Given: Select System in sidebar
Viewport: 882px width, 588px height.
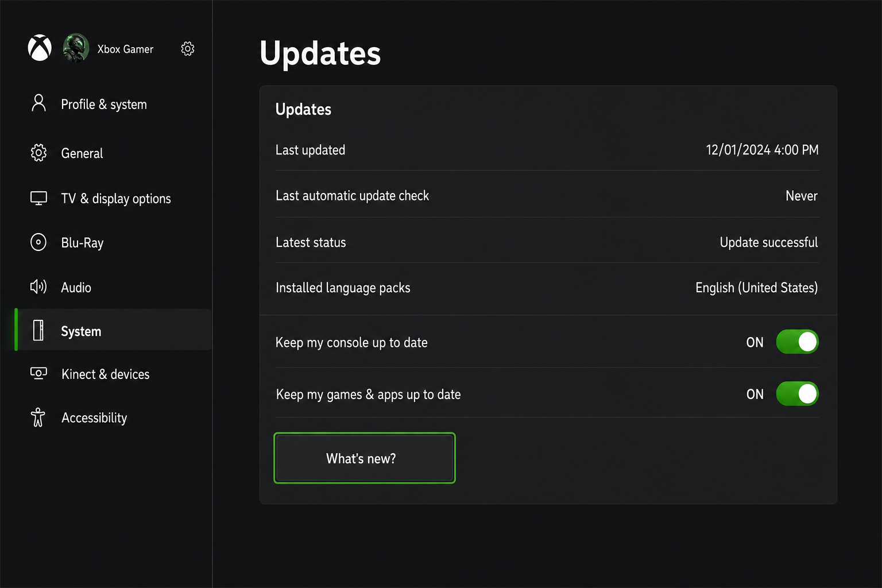Looking at the screenshot, I should pos(114,330).
